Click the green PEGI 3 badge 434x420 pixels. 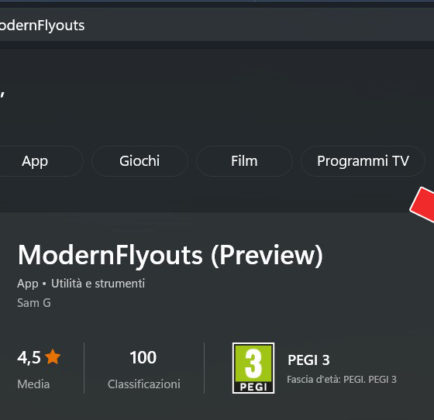pos(253,368)
